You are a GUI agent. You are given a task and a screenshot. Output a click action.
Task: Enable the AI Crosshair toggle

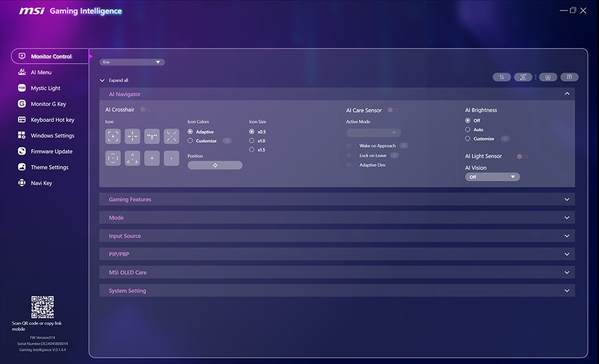coord(145,109)
